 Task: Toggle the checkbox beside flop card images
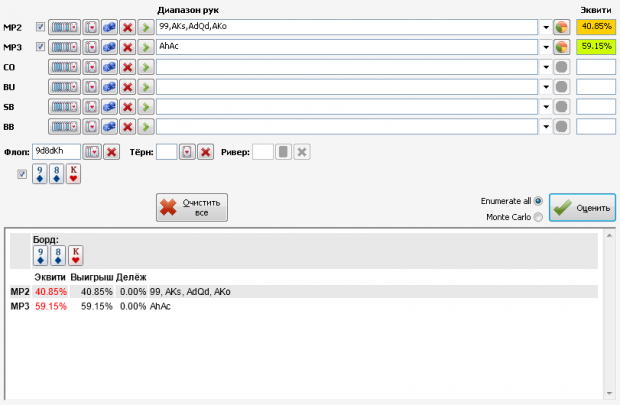[x=22, y=174]
